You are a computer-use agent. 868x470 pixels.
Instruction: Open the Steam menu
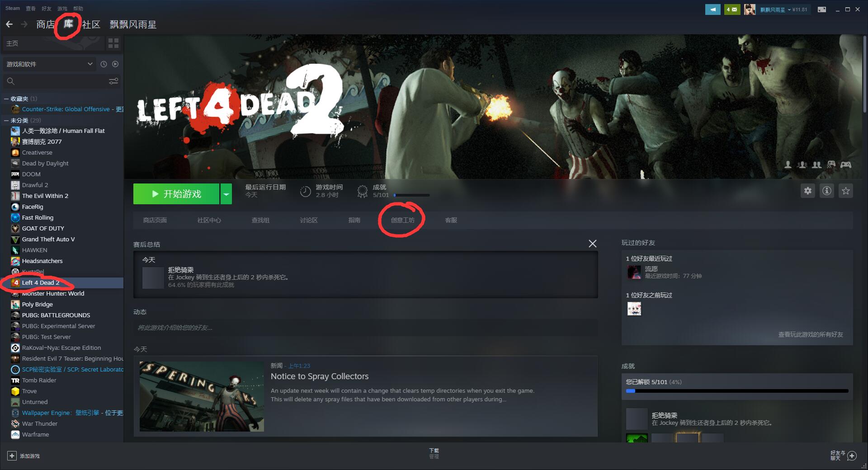[13, 8]
